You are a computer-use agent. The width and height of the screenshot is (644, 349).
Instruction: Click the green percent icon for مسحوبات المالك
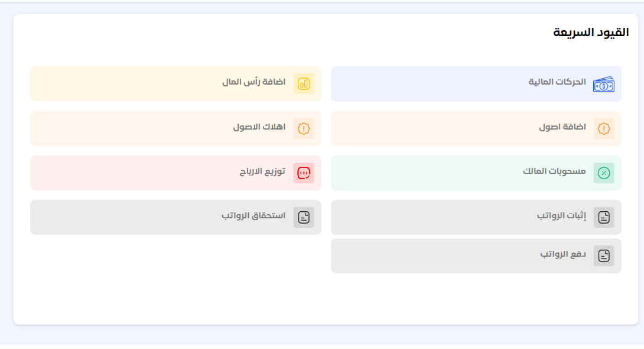pos(604,173)
